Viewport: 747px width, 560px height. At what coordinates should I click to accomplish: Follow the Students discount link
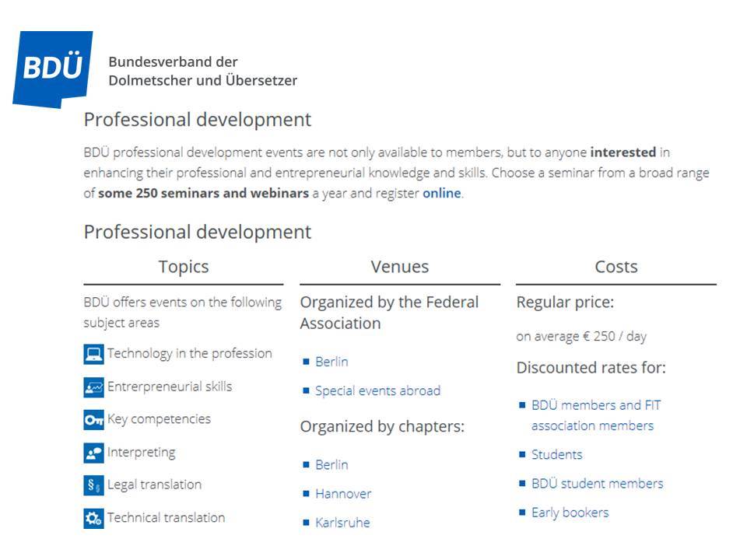click(557, 455)
